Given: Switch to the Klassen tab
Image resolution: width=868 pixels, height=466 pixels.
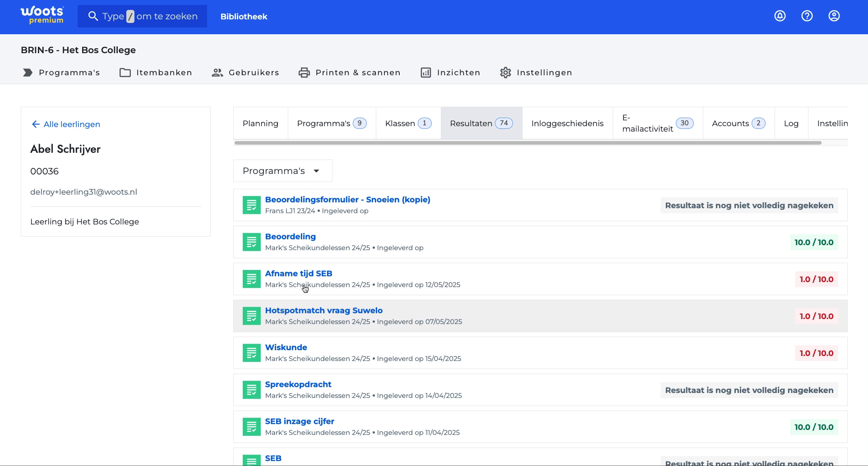Looking at the screenshot, I should (408, 123).
